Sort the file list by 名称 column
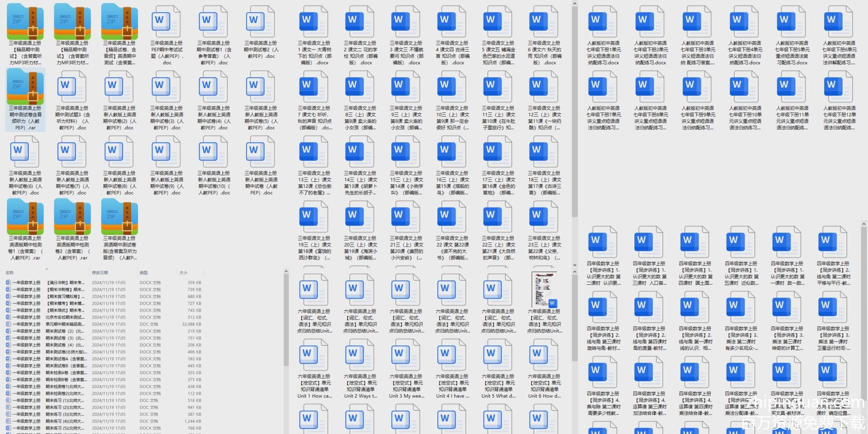This screenshot has height=434, width=868. click(10, 273)
